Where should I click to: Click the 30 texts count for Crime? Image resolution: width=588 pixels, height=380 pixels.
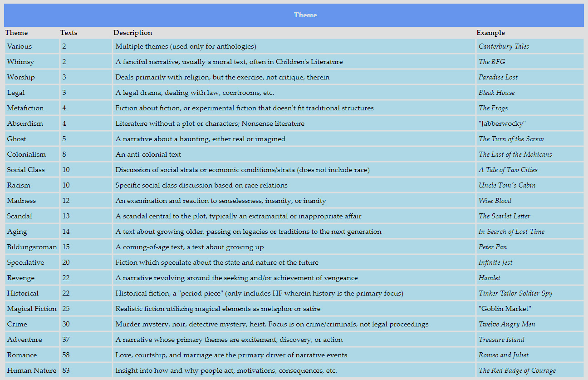coord(66,324)
